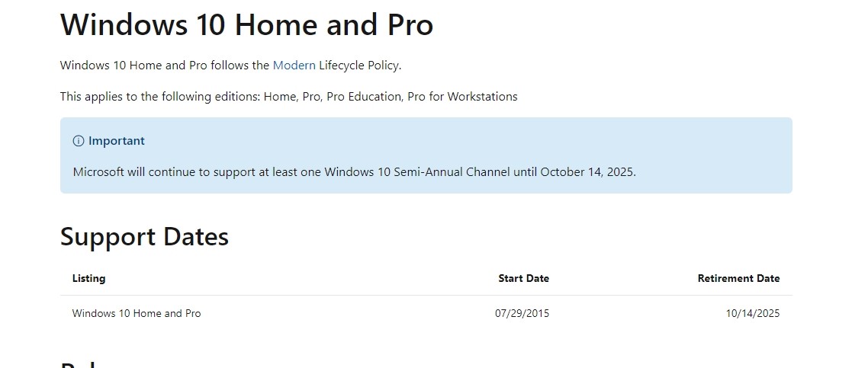Click the Support Dates heading
868x368 pixels.
coord(144,236)
